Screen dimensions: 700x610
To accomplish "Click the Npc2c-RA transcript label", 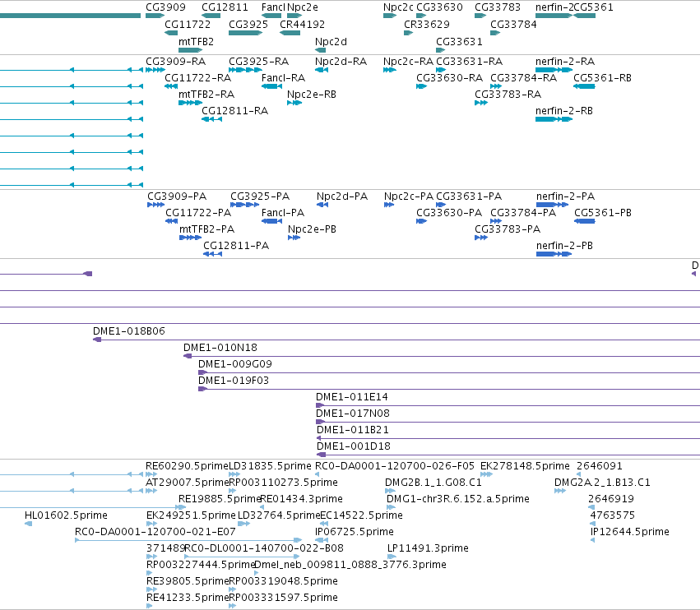I will coord(408,61).
